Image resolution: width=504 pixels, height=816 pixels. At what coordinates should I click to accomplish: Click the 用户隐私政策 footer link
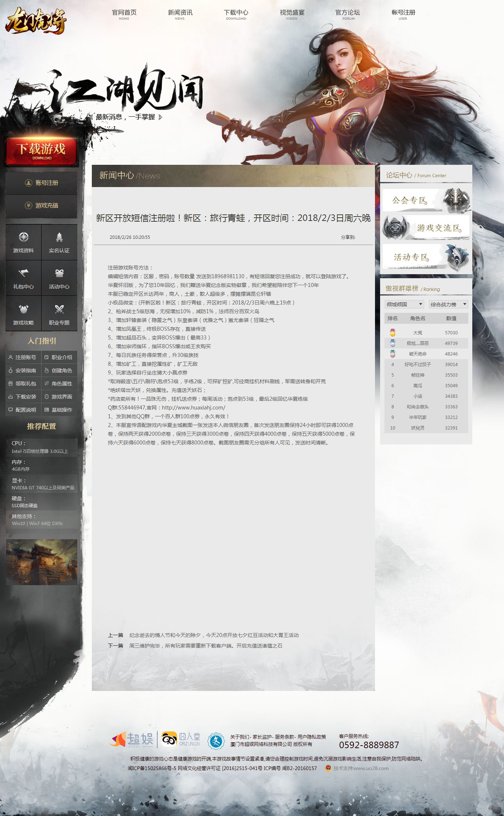click(312, 737)
